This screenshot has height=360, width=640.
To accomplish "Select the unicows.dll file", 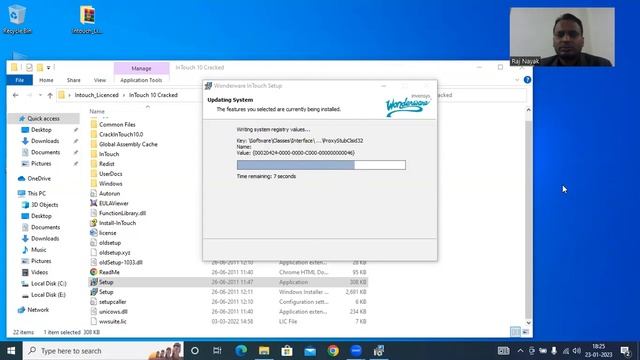I will tap(113, 311).
